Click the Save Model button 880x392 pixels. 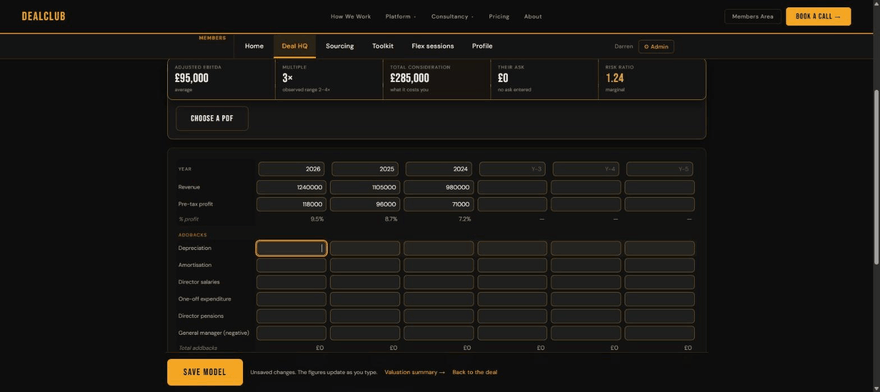(205, 372)
